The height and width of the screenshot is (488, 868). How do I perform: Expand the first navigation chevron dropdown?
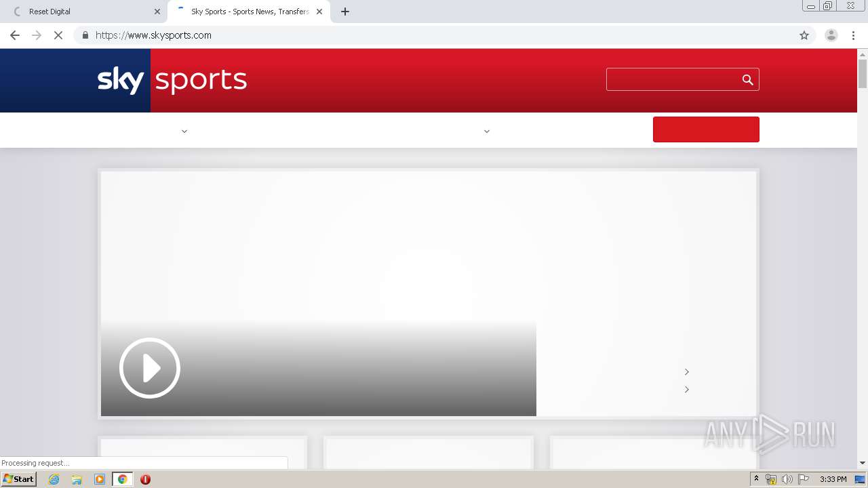click(x=184, y=131)
